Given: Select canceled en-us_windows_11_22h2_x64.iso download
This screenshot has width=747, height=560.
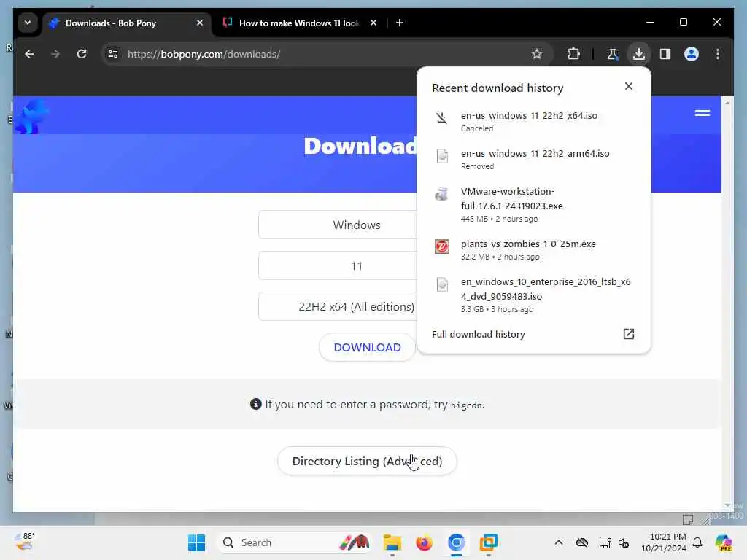Looking at the screenshot, I should [x=533, y=122].
